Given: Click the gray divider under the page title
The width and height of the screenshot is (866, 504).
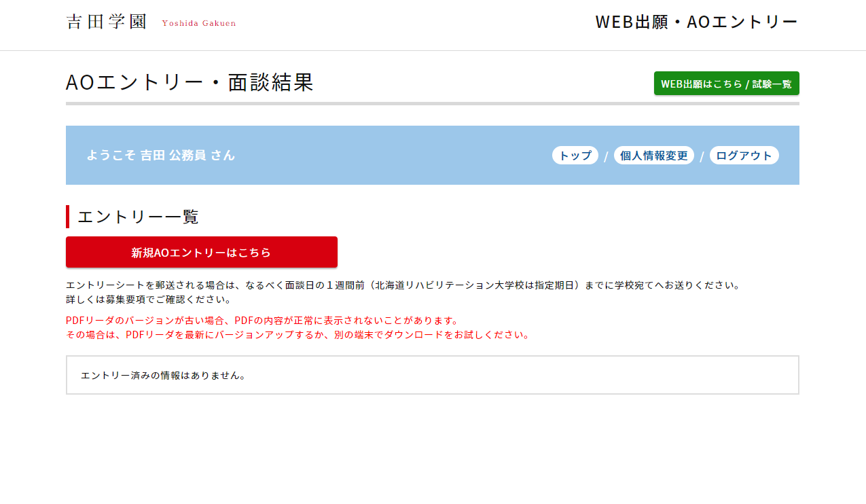Looking at the screenshot, I should 432,104.
